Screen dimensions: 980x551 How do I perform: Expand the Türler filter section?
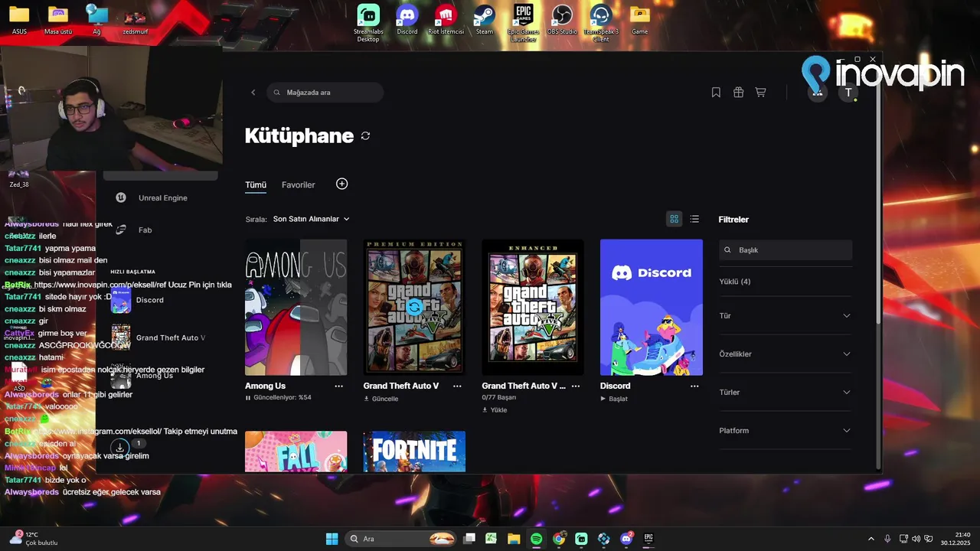[786, 392]
